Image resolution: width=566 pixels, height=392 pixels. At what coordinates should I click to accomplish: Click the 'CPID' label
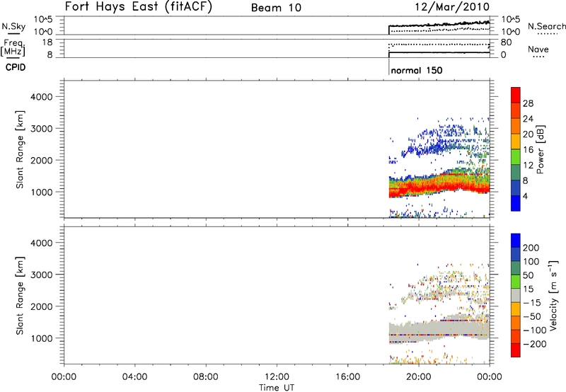(16, 67)
